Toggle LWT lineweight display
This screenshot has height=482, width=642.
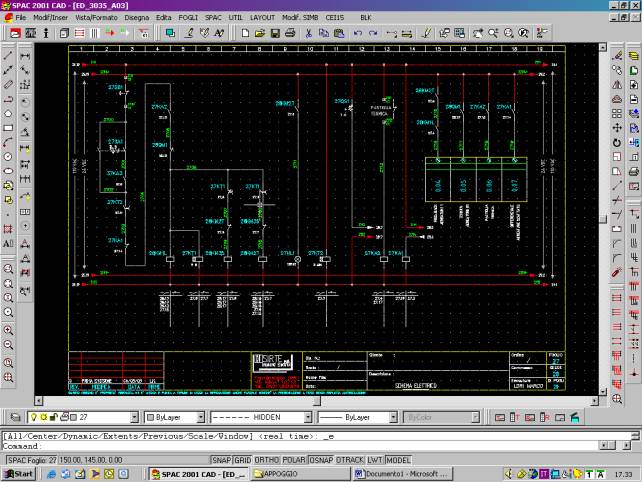tap(375, 460)
